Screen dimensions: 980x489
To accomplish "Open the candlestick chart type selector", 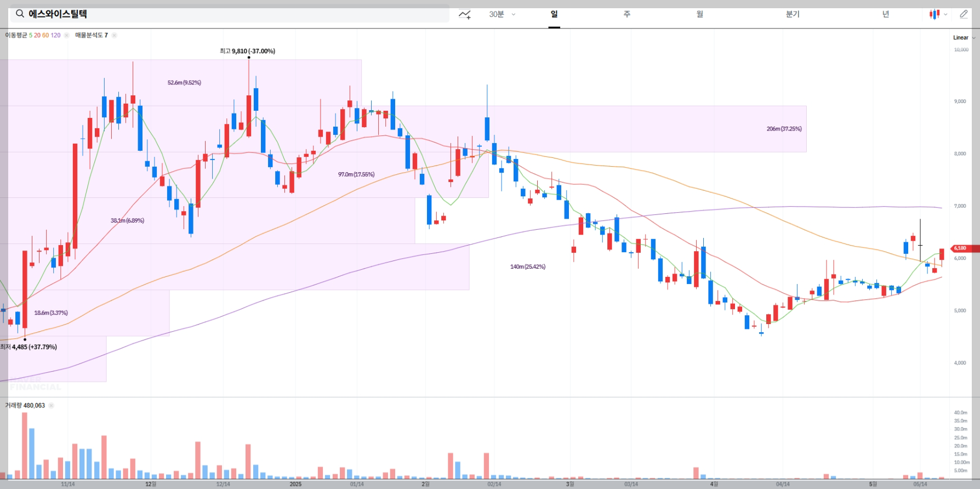I will [x=938, y=14].
